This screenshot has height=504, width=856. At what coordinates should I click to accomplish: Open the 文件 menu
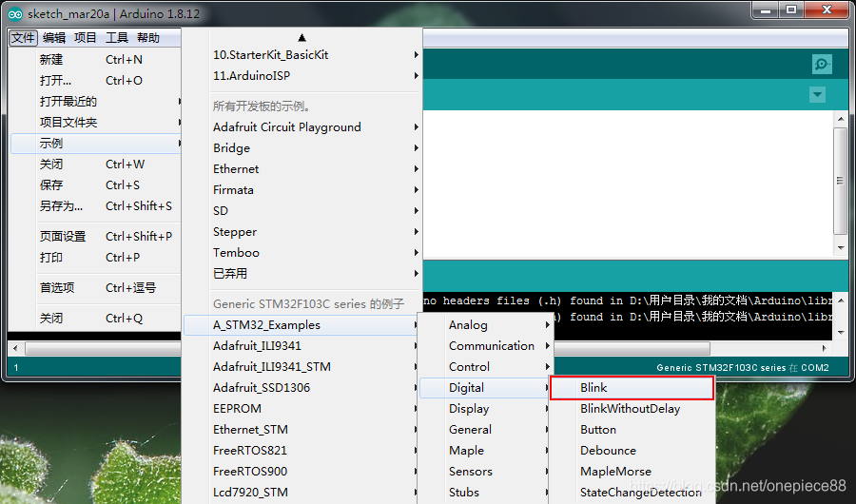23,38
